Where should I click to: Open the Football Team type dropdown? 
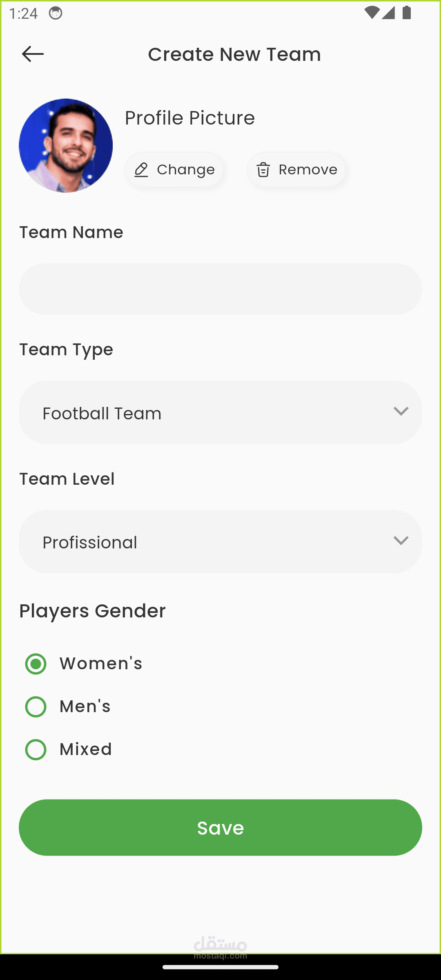click(x=220, y=412)
